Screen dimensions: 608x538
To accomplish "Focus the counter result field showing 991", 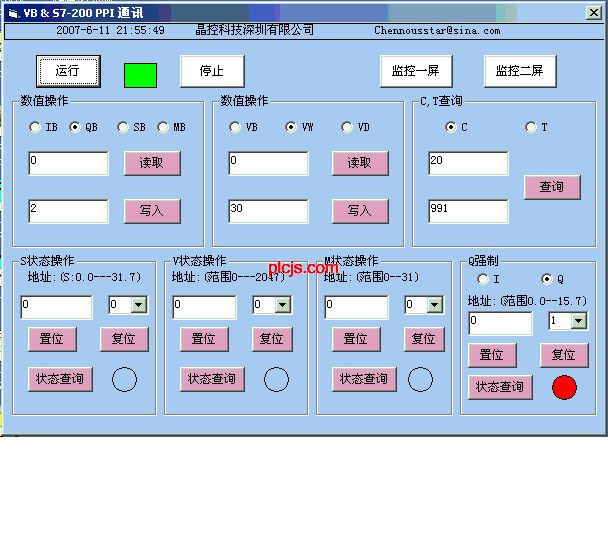I will point(468,211).
